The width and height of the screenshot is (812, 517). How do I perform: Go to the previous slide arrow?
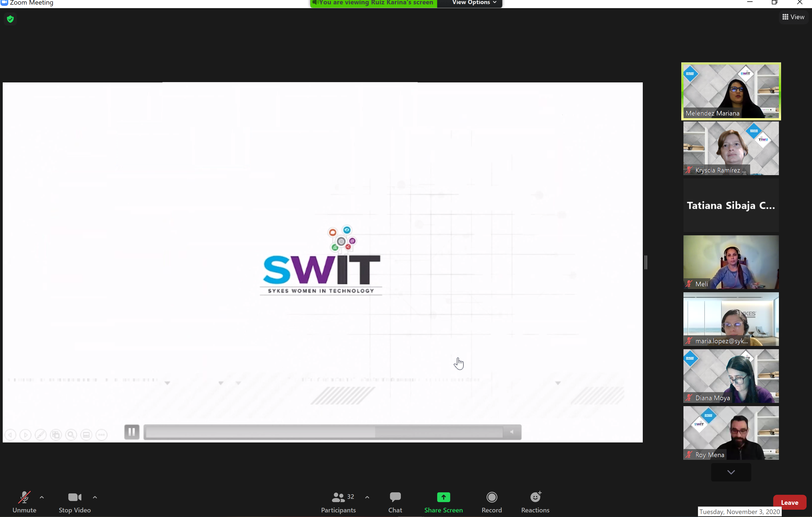(x=11, y=435)
